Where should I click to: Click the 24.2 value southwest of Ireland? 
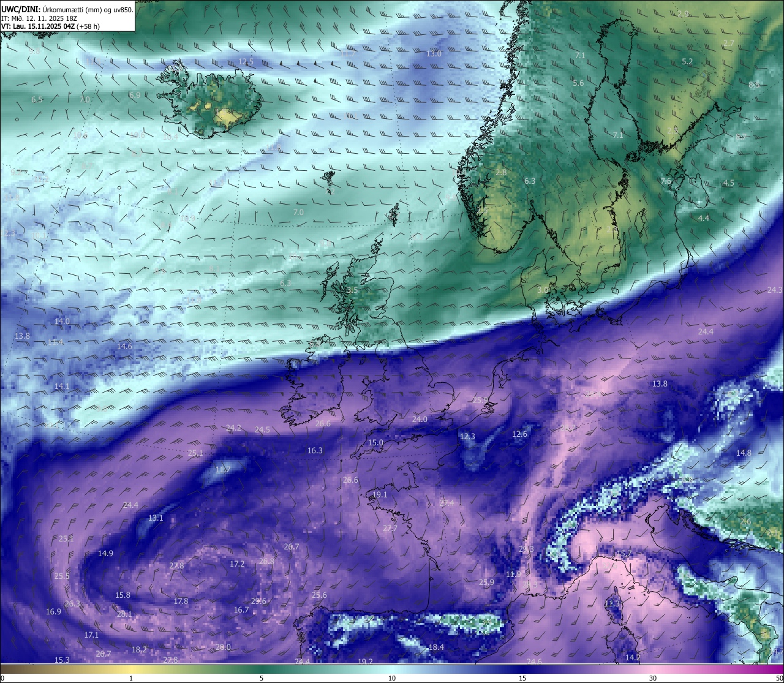[x=233, y=428]
